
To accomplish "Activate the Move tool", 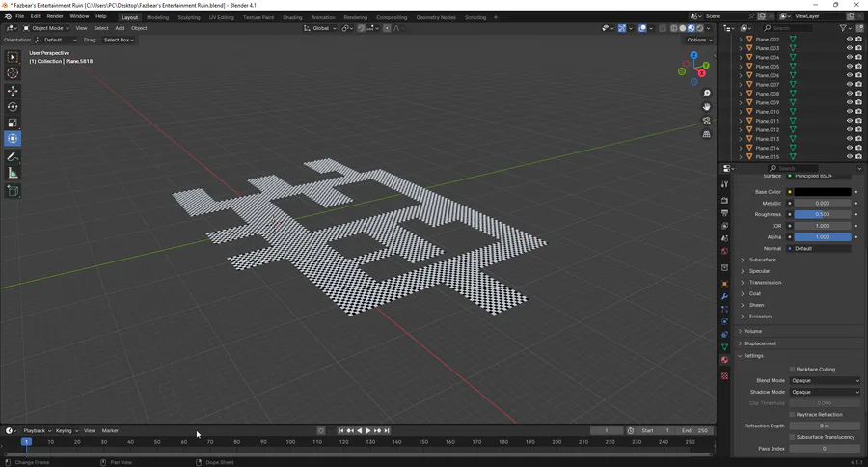I will click(13, 91).
